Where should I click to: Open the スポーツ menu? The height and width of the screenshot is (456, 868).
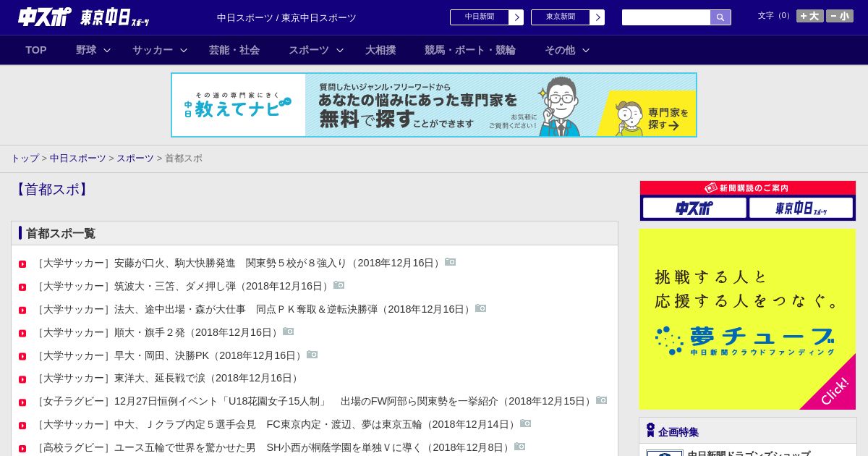(x=309, y=50)
